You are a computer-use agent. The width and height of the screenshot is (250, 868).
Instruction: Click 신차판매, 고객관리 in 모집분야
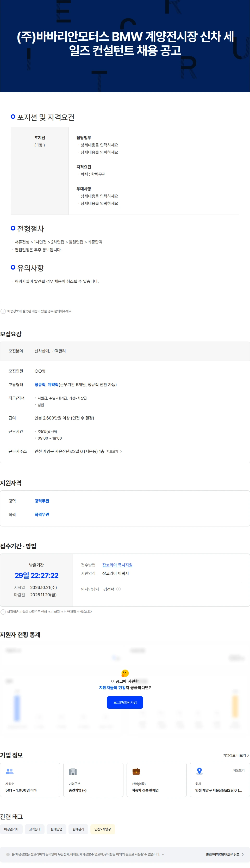coord(50,351)
